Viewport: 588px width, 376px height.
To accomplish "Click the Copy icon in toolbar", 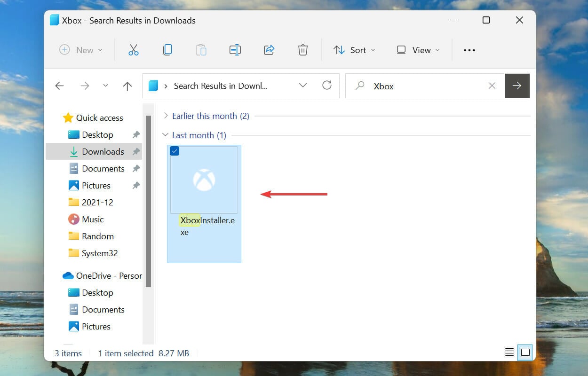I will tap(167, 50).
